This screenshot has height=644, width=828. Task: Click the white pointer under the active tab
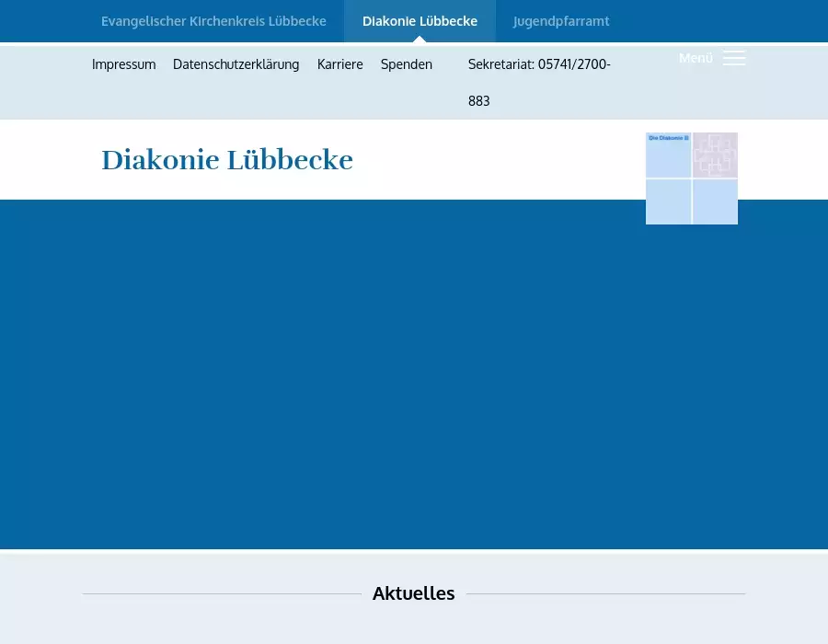pyautogui.click(x=420, y=40)
